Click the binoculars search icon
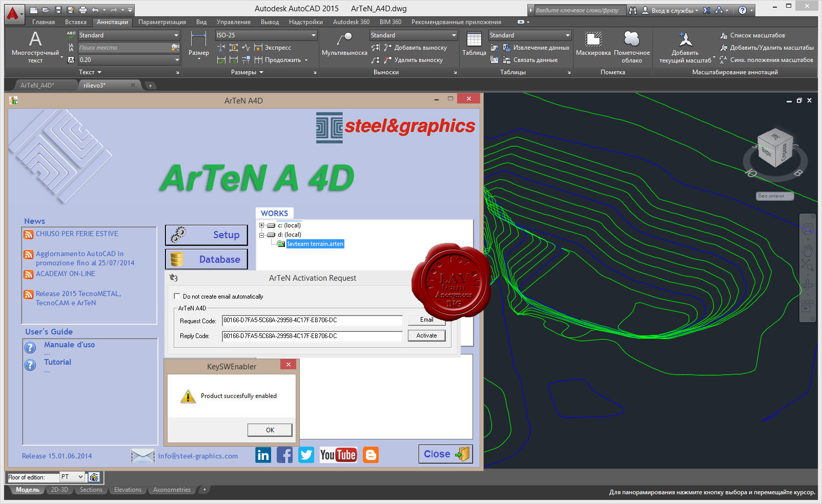The width and height of the screenshot is (822, 504). coord(633,10)
